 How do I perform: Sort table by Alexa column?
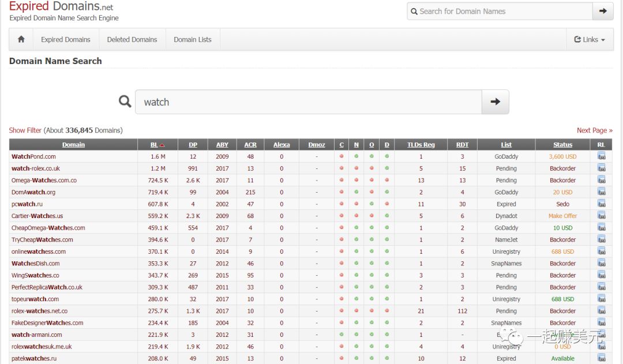pos(282,145)
